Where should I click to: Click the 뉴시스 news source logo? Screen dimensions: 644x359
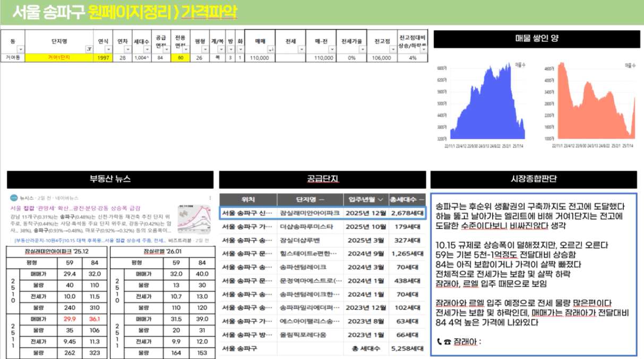pos(13,197)
